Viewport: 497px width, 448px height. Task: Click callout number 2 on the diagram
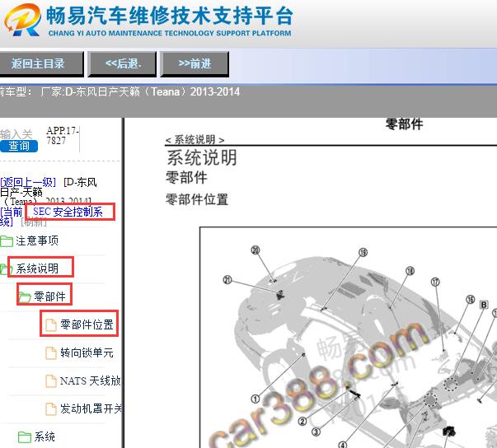(302, 422)
